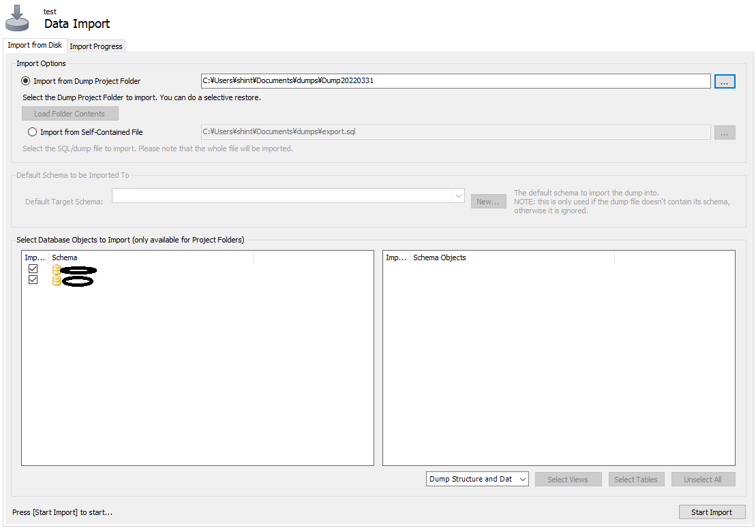756x532 pixels.
Task: Click Load Folder Contents button
Action: coord(70,114)
